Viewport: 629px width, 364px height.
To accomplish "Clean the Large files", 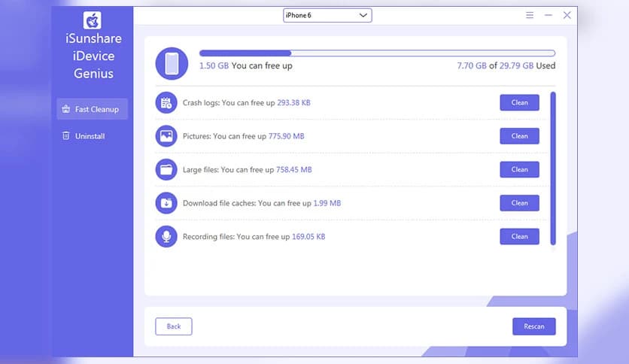I will pyautogui.click(x=519, y=169).
